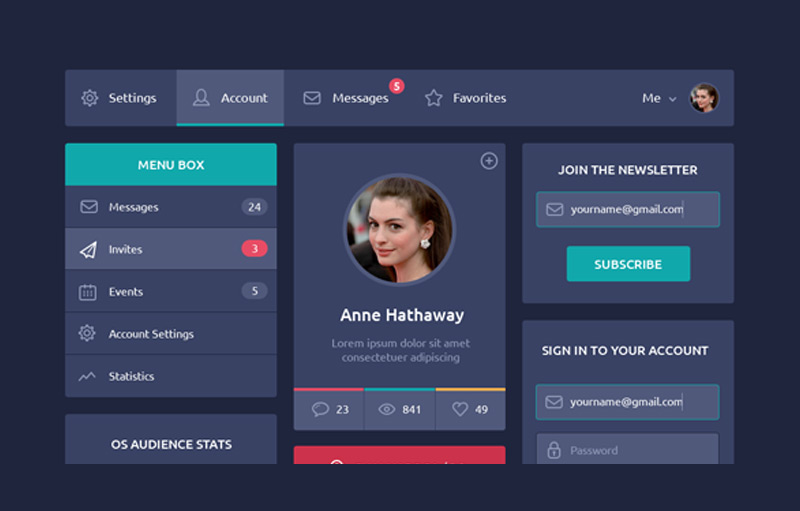
Task: Click the Statistics line chart icon
Action: coord(88,377)
